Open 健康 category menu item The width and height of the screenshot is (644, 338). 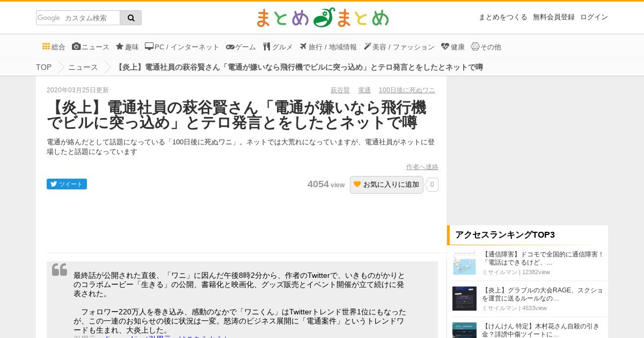pos(452,47)
